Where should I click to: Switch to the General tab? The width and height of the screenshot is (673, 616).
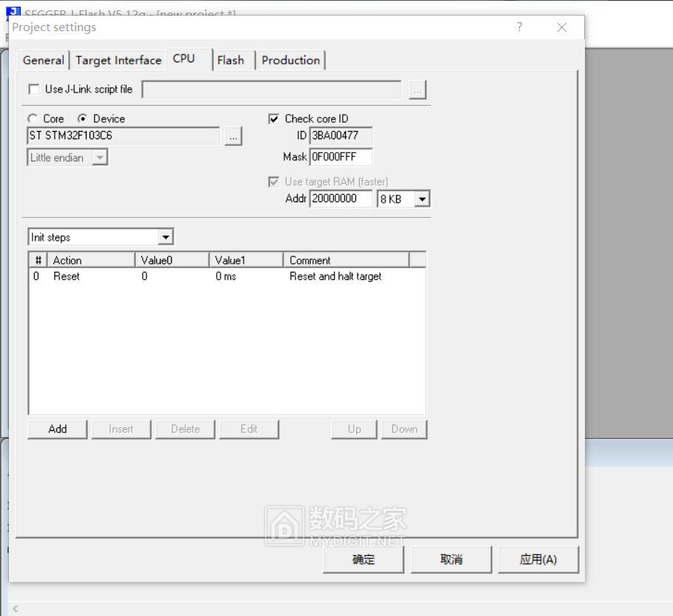44,61
